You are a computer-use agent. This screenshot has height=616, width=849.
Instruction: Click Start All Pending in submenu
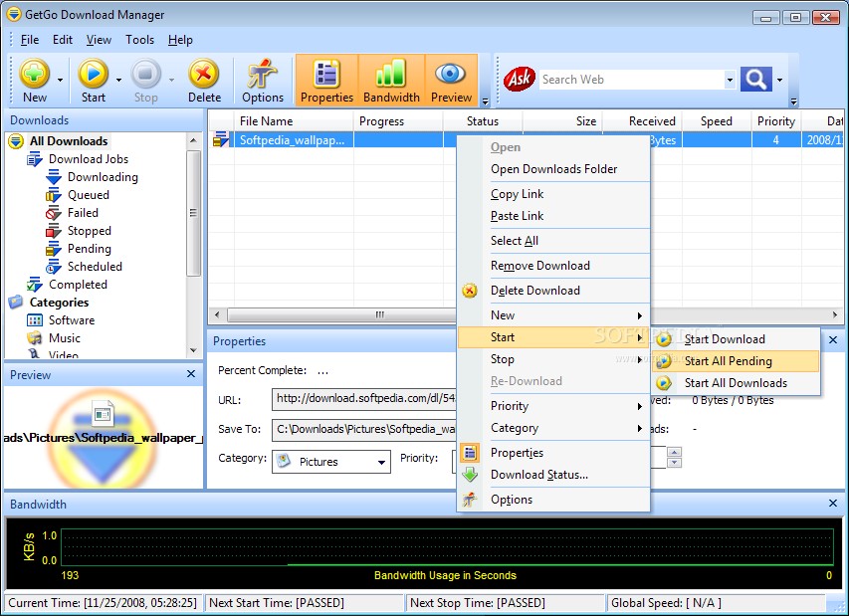[736, 361]
